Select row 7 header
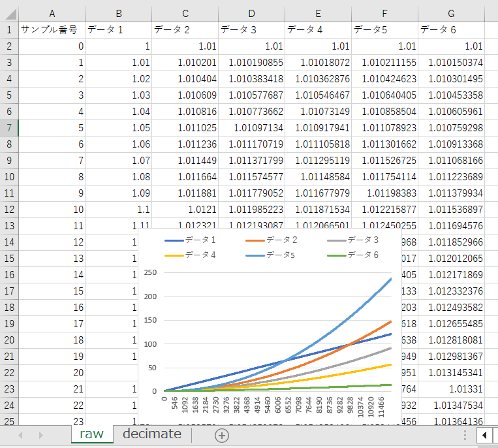This screenshot has width=498, height=448. coord(9,128)
